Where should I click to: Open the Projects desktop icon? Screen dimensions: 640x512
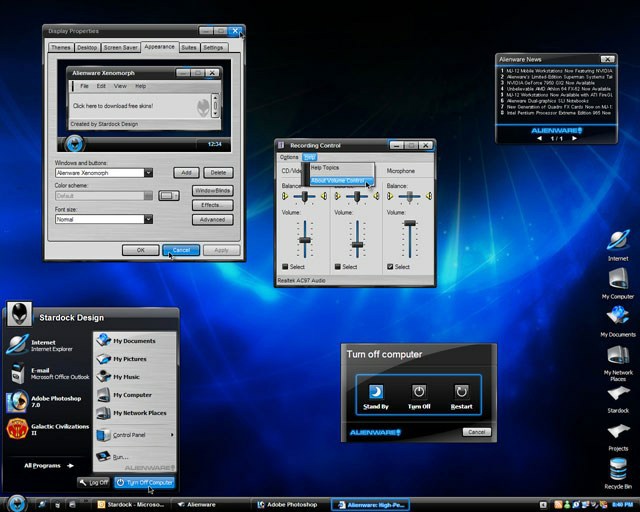coord(618,431)
